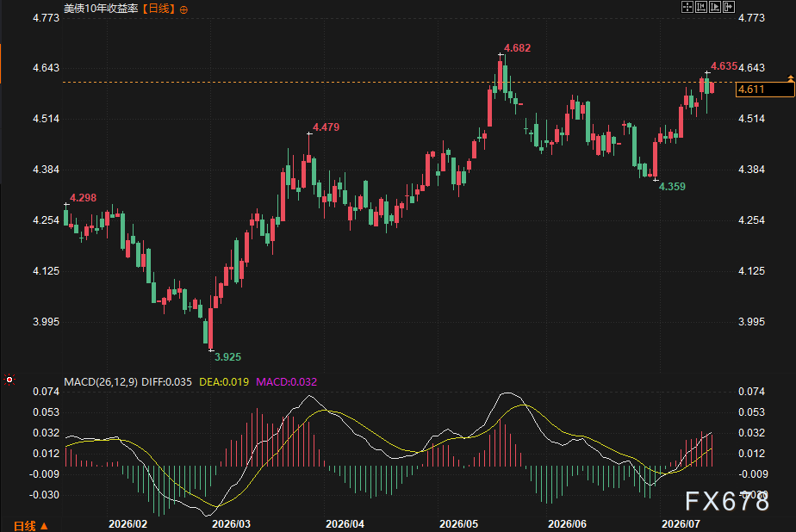Click the 2026/04 date axis label
Screen dimensions: 796x532
345,524
